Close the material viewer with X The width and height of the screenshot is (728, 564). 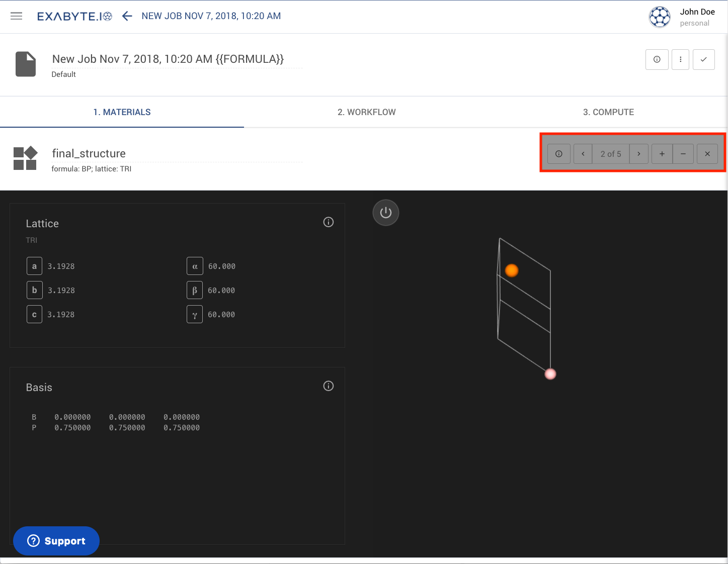(707, 154)
